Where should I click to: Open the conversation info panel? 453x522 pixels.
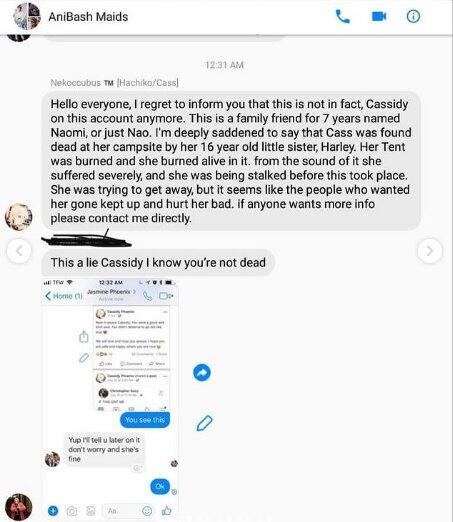413,16
